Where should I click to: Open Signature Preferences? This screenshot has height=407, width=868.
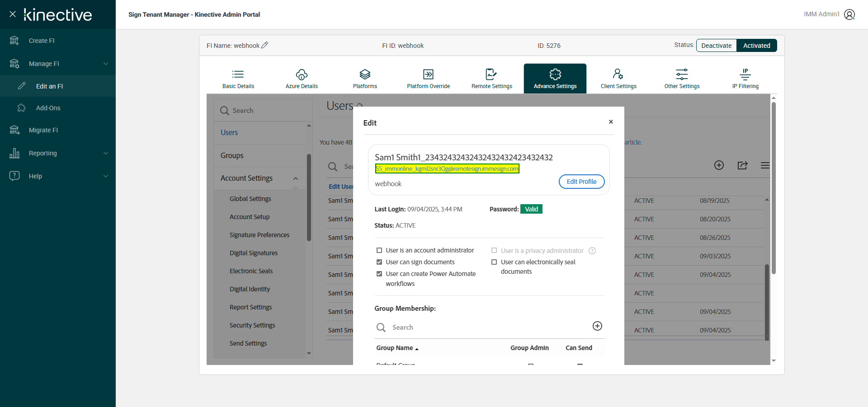(259, 235)
